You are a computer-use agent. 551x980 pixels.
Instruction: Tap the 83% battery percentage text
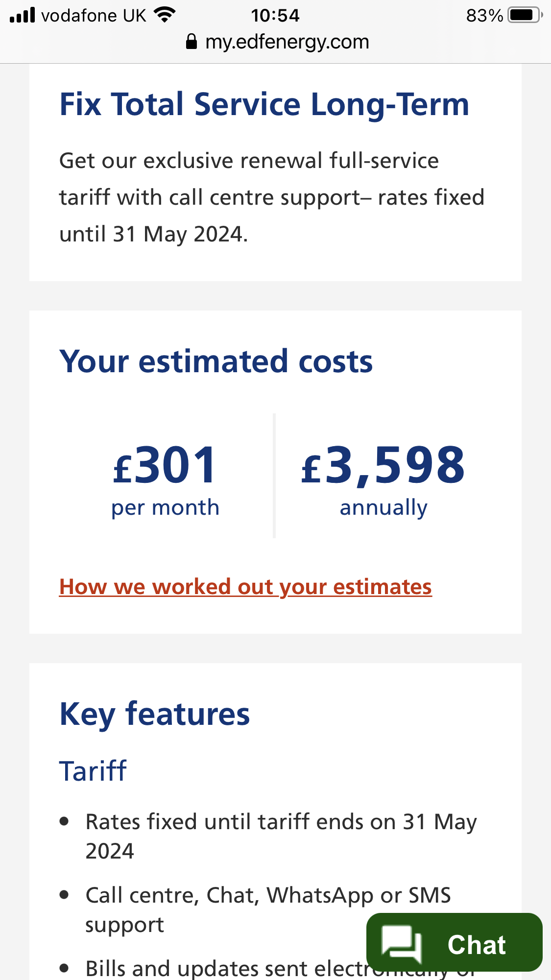(484, 16)
